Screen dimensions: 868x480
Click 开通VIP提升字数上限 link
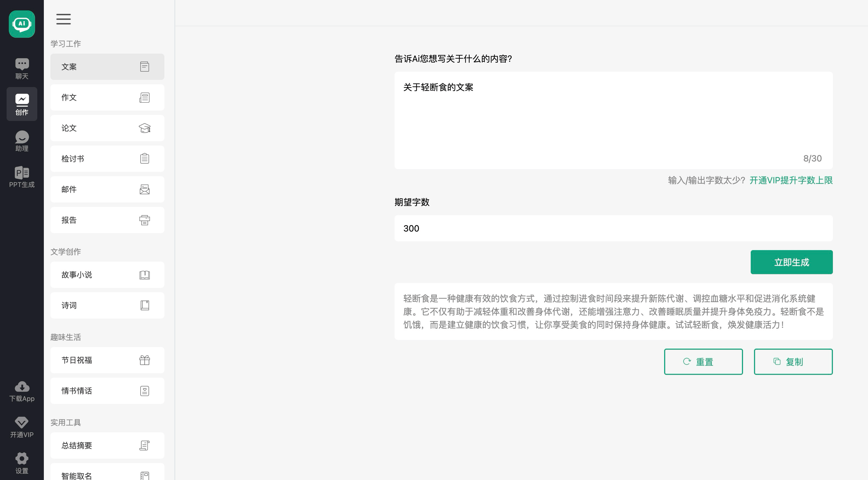point(791,180)
